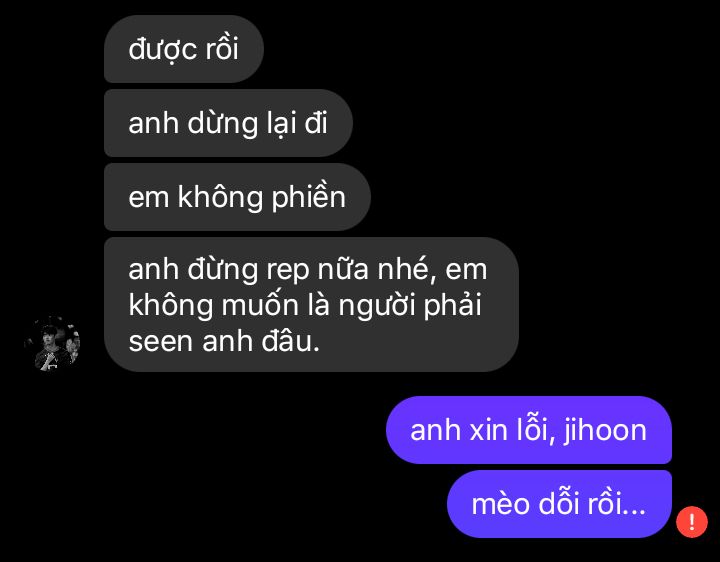Click the line "không muốn là người phải"

click(305, 305)
